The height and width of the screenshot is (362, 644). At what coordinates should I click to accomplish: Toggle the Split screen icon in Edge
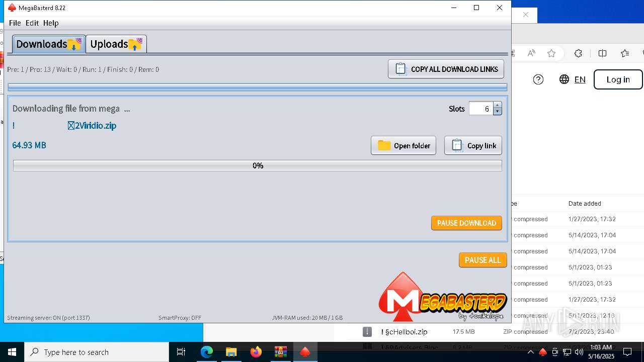pos(602,53)
